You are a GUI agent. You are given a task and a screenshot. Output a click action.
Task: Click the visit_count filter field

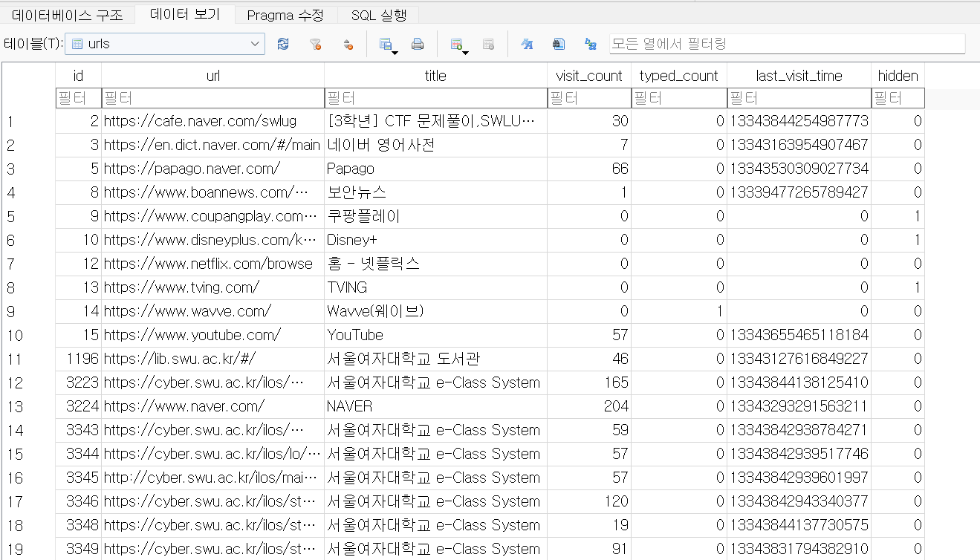click(x=589, y=98)
